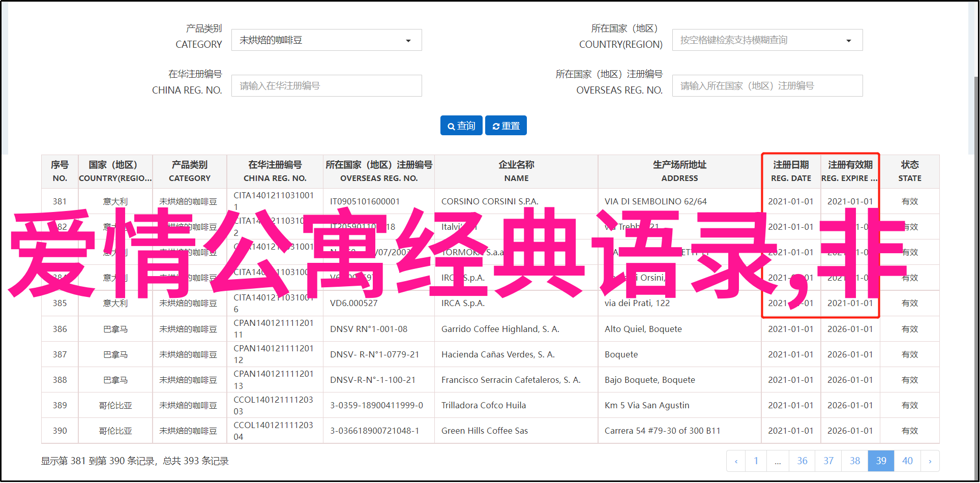This screenshot has width=980, height=483.
Task: Select 哥伦比亚 in row 389
Action: (115, 406)
